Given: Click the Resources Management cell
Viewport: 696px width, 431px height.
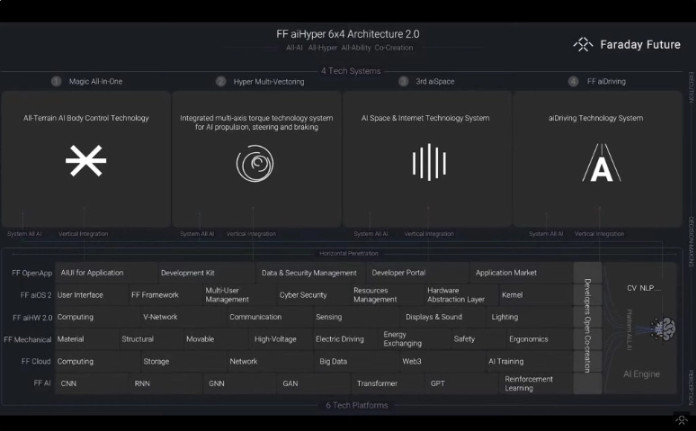Looking at the screenshot, I should (x=388, y=295).
